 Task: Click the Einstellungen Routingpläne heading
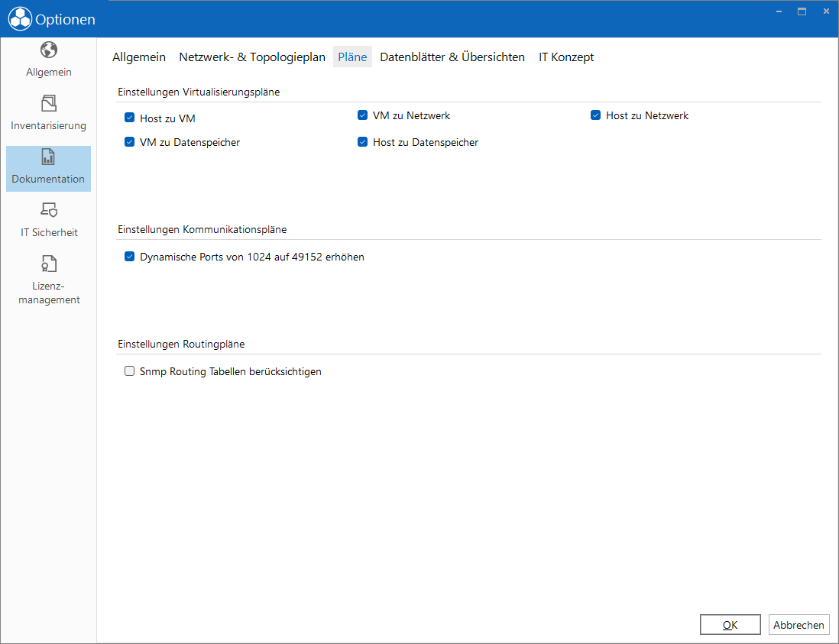click(181, 344)
